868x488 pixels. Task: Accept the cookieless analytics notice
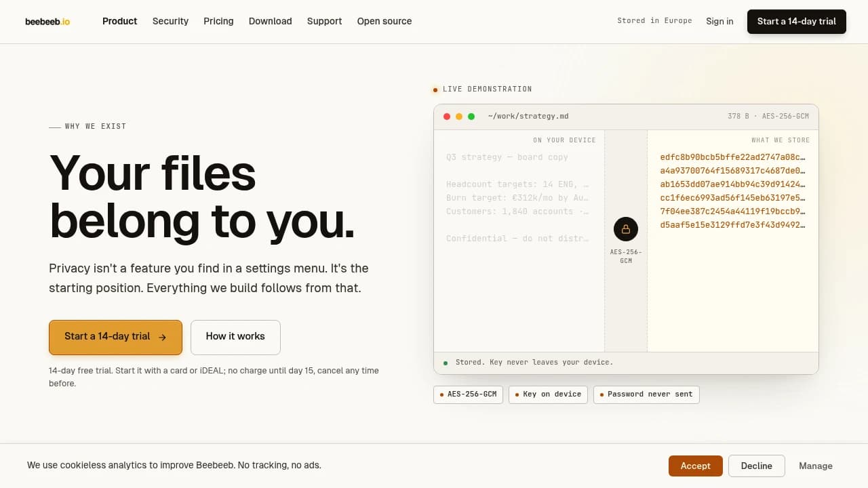(696, 466)
